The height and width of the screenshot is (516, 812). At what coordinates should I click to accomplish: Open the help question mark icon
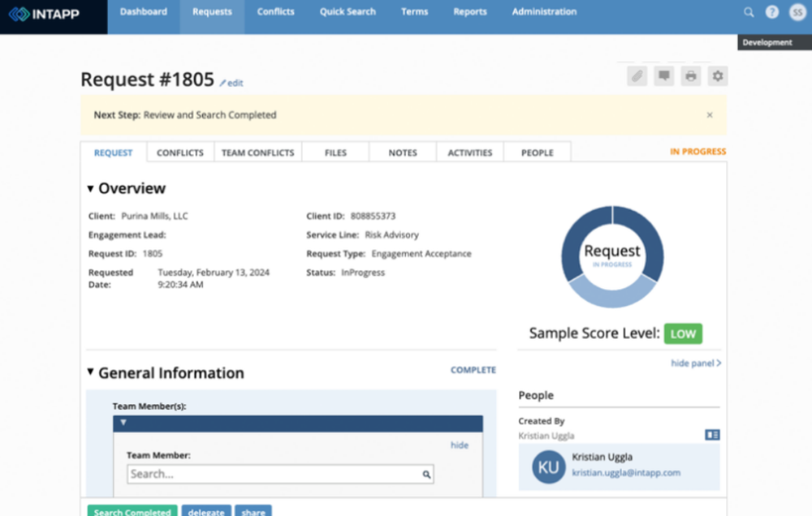[x=772, y=12]
